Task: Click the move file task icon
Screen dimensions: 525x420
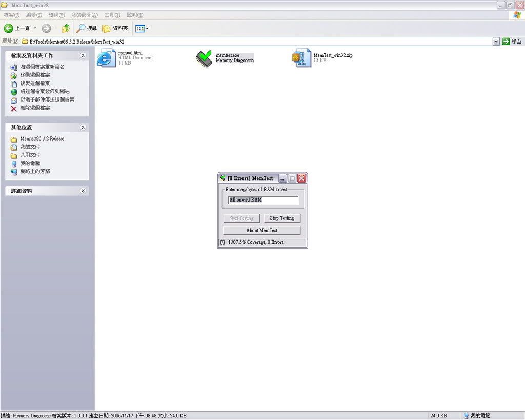Action: [14, 76]
